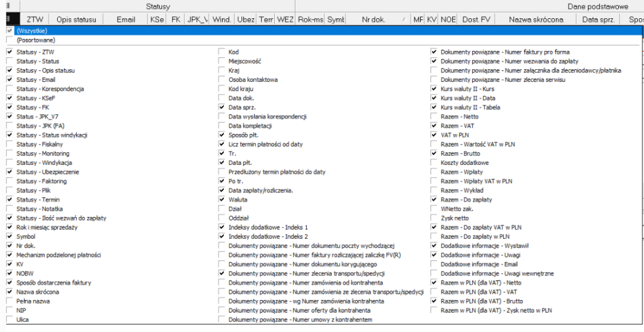This screenshot has width=644, height=332.
Task: Click the band chooser icon above column headers
Action: tap(9, 6)
